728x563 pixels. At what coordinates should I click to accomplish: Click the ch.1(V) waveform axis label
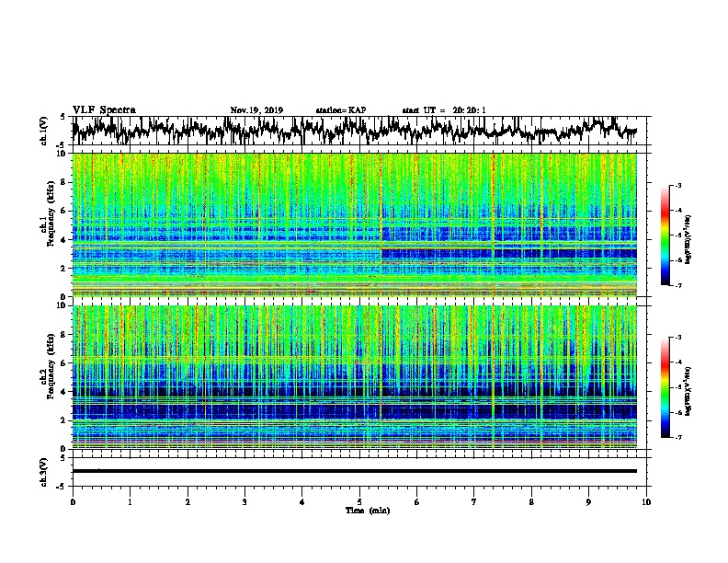(x=44, y=131)
